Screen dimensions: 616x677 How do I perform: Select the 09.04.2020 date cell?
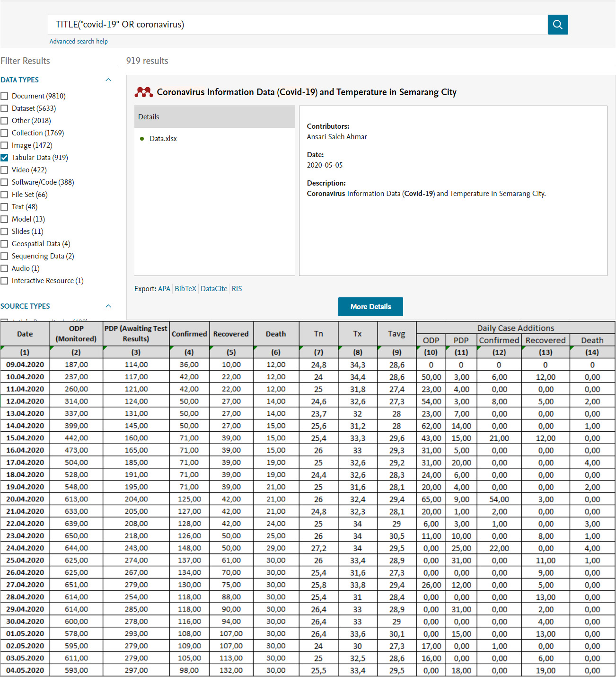coord(25,365)
